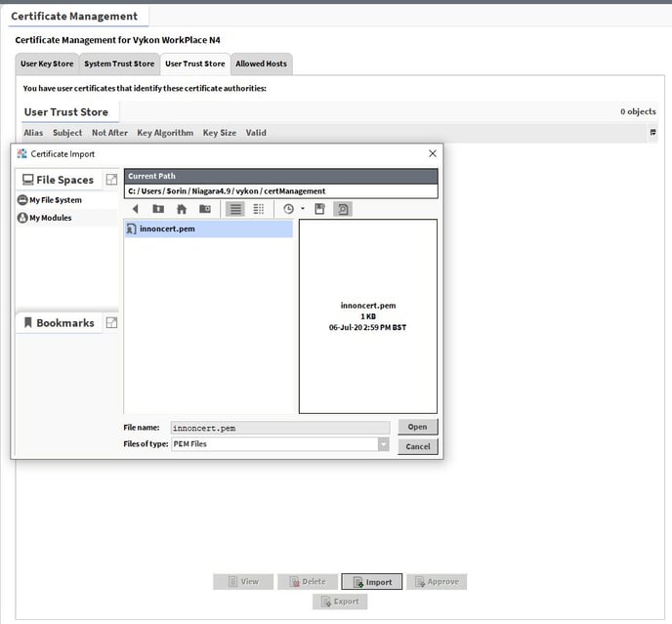Sort by Not After column

[x=109, y=133]
